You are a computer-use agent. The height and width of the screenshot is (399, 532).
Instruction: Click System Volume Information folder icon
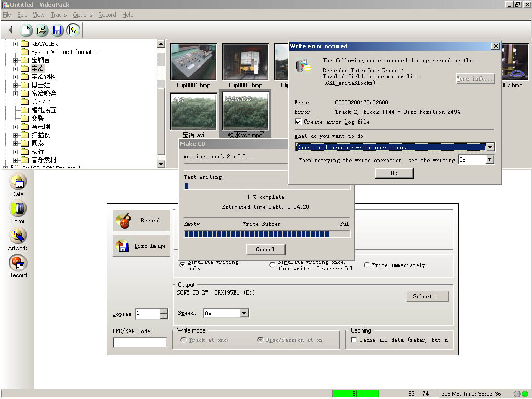pos(24,52)
